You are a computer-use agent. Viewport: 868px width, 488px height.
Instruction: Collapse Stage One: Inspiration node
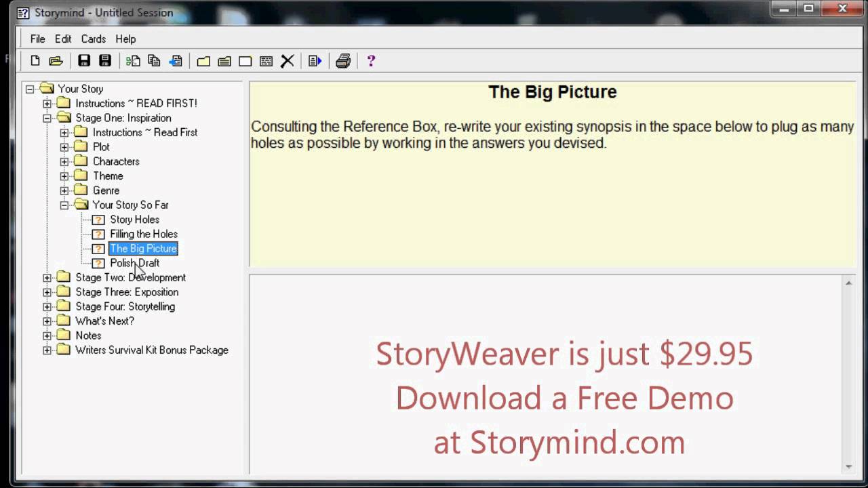(47, 118)
